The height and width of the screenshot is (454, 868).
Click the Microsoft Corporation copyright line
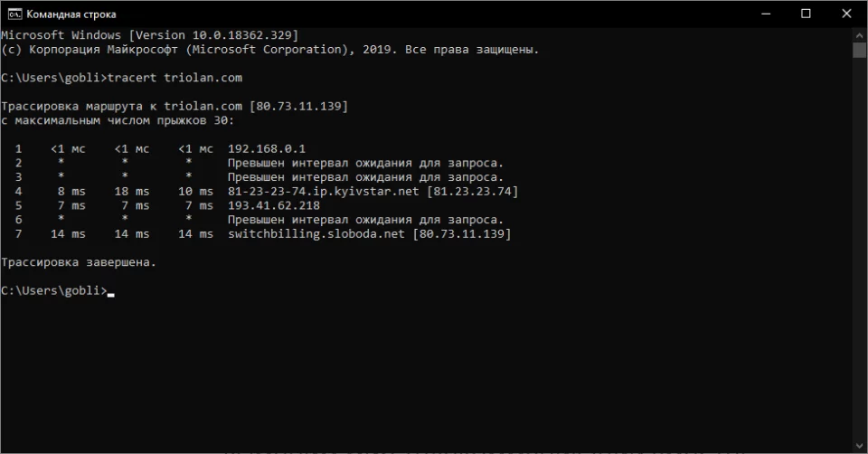point(269,50)
